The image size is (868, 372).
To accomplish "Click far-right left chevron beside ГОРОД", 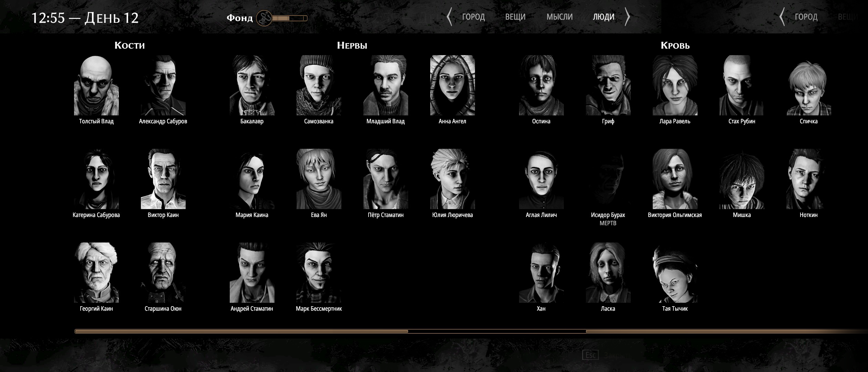I will (782, 17).
